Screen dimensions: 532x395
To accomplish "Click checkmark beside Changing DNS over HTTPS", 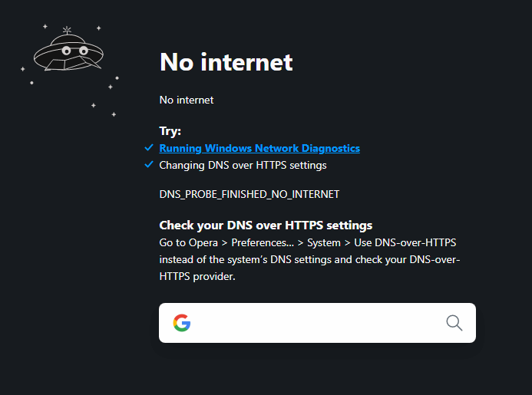I will coord(148,165).
